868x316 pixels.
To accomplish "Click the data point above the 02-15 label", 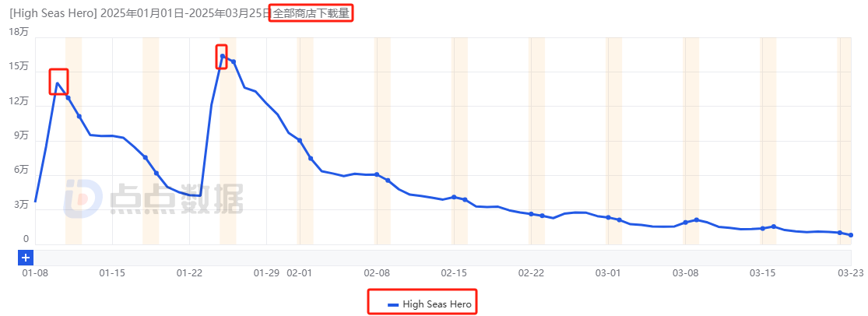I will tap(454, 197).
